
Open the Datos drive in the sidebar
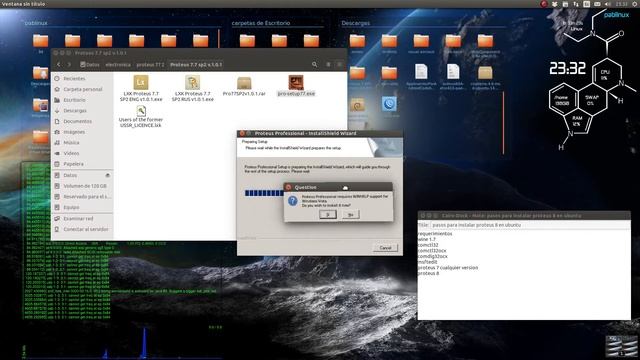point(69,175)
